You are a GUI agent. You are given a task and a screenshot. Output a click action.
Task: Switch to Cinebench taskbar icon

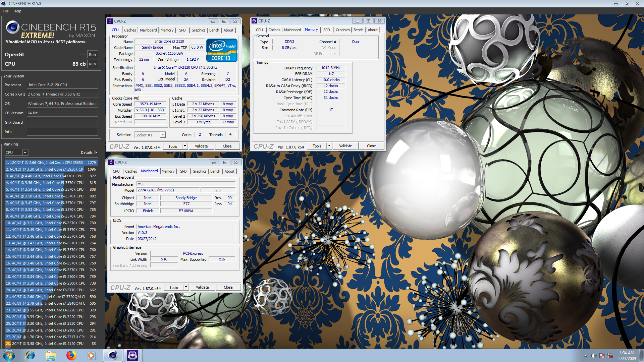point(113,355)
